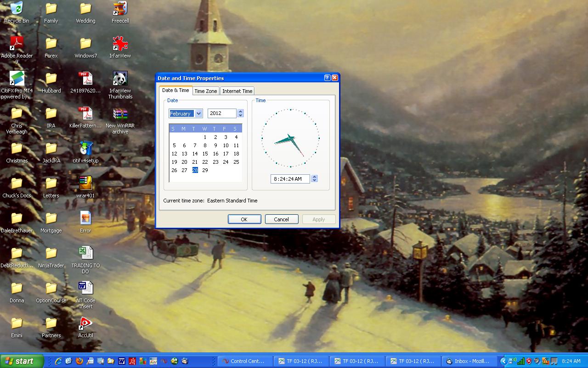Select the KillerPattern PDF file icon
The width and height of the screenshot is (588, 368).
pyautogui.click(x=85, y=117)
